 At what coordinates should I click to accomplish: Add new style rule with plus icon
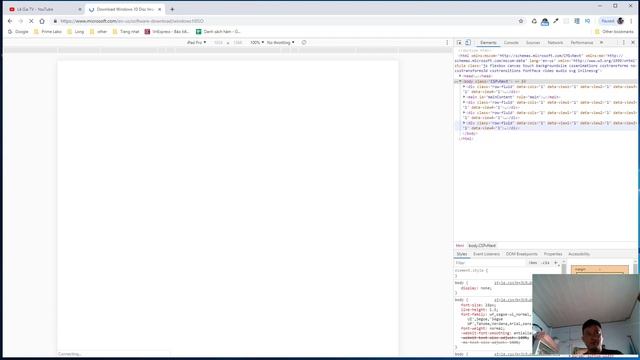coord(556,263)
